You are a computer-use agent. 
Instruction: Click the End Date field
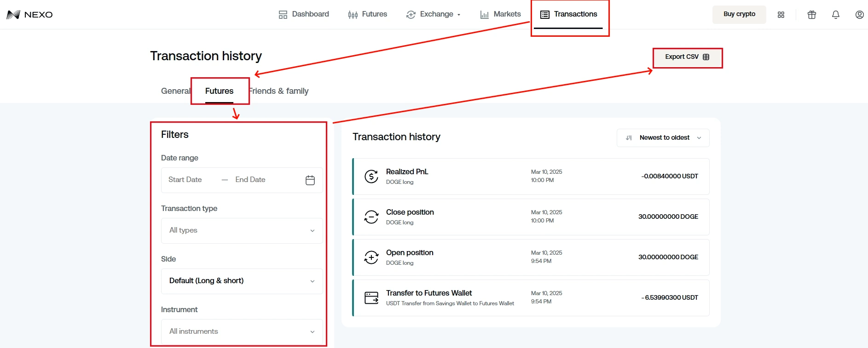coord(250,180)
